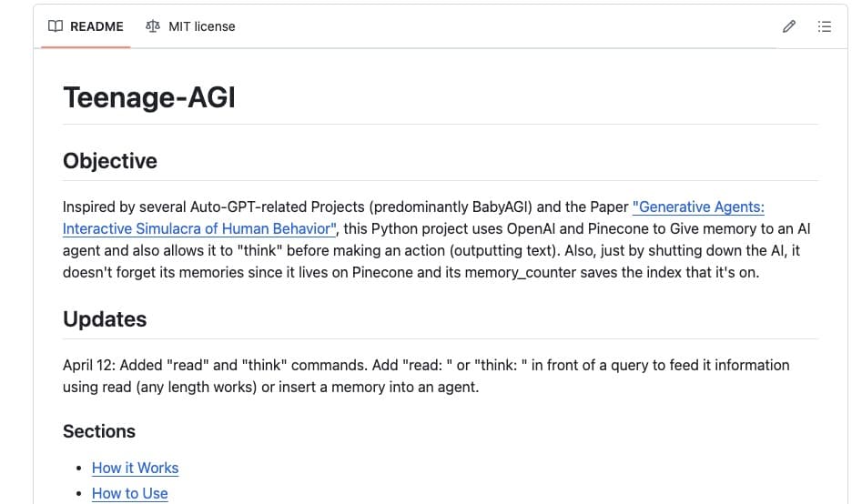Click the Sections heading

coord(99,431)
